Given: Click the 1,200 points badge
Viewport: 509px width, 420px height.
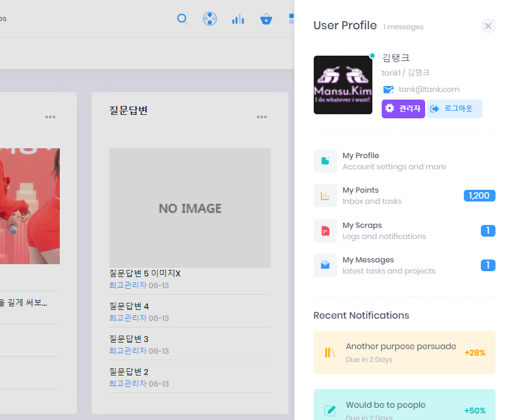Looking at the screenshot, I should click(x=479, y=196).
